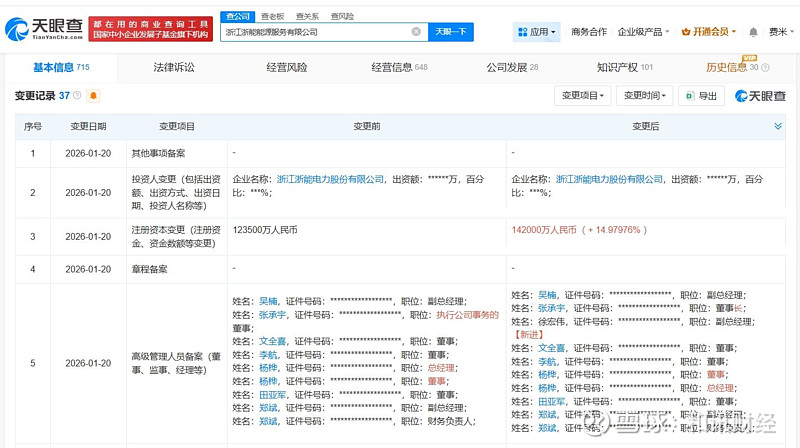800x448 pixels.
Task: Click the crown icon for 开通会员
Action: [x=685, y=32]
